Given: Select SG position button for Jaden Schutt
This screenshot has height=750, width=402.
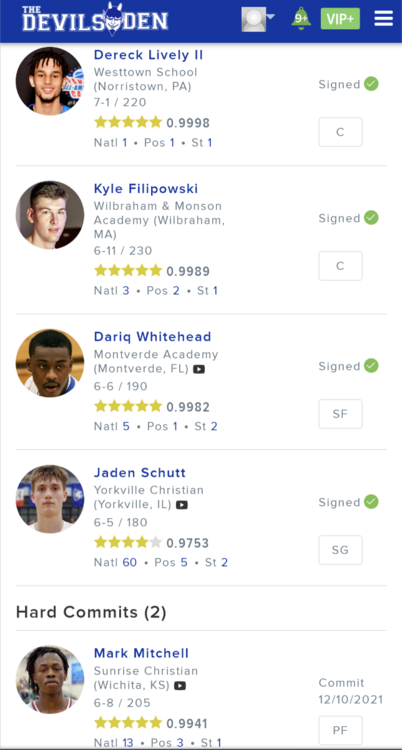Looking at the screenshot, I should click(340, 550).
